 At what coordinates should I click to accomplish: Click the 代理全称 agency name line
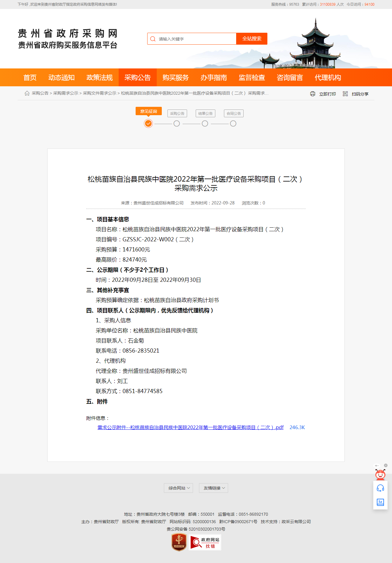click(141, 371)
